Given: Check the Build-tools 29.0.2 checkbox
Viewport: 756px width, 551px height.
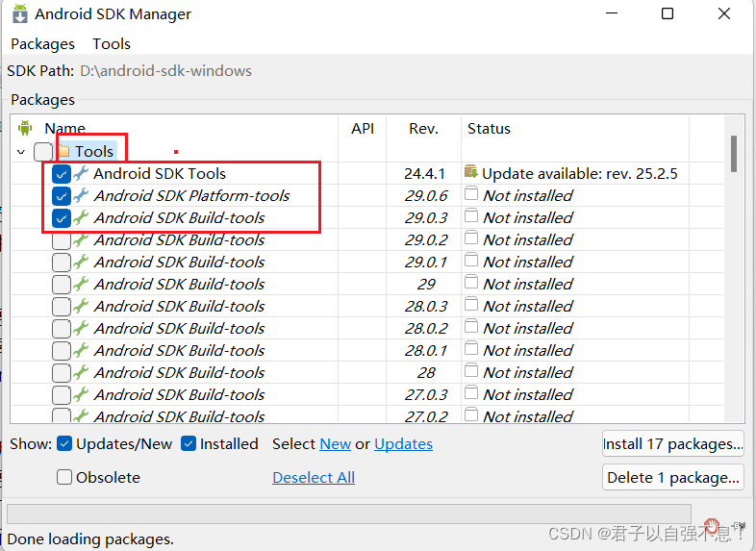Looking at the screenshot, I should 62,240.
